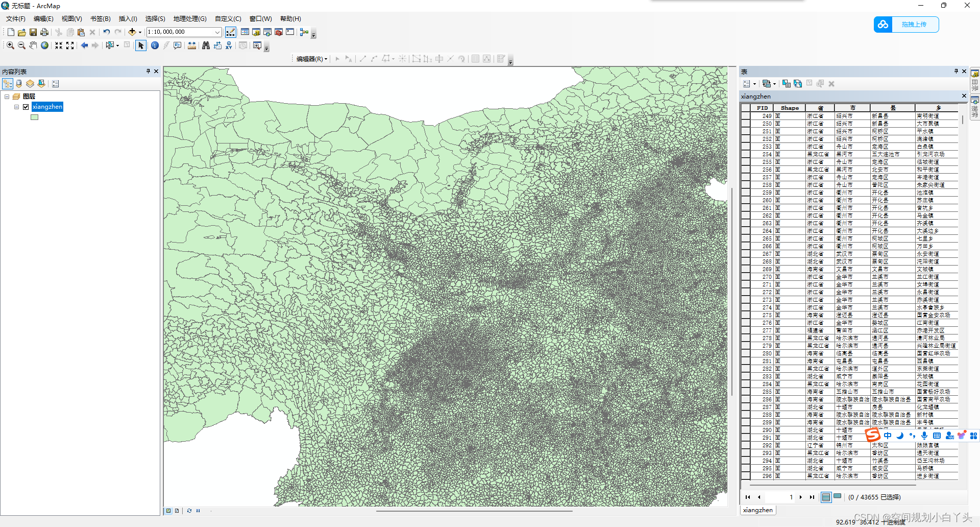Image resolution: width=980 pixels, height=527 pixels.
Task: Click Switch Selection in table toolbar
Action: (798, 84)
